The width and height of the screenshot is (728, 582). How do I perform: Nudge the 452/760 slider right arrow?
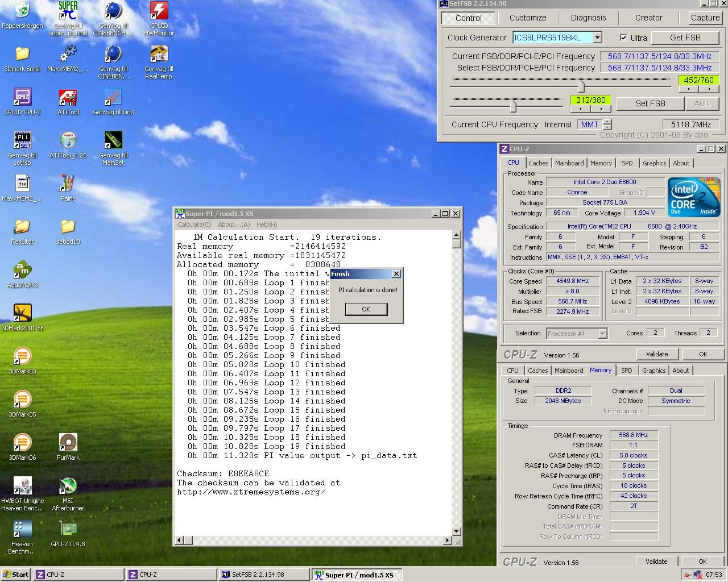coord(709,89)
